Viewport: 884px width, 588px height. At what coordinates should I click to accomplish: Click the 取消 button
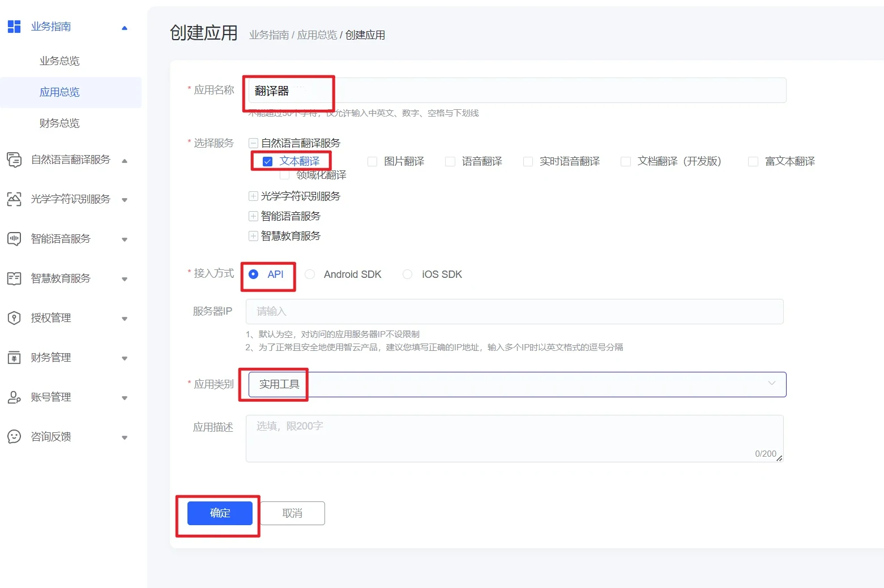[292, 513]
